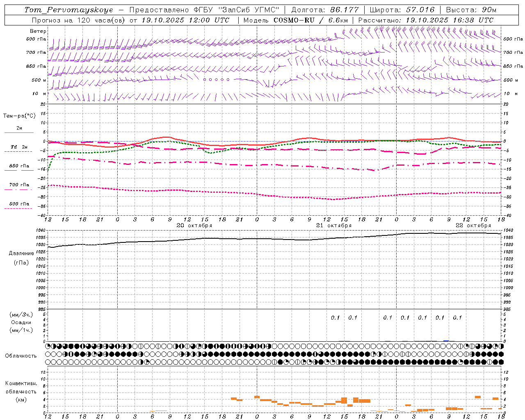Click the blue precipitation bar on 22 октября
The height and width of the screenshot is (420, 525).
tap(446, 340)
